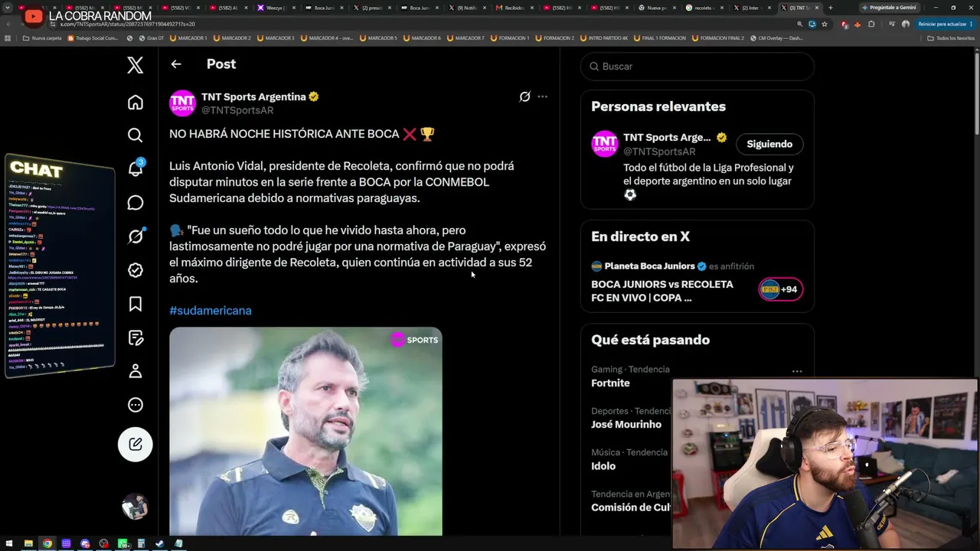Open Bookmarks icon in sidebar
This screenshot has height=551, width=980.
tap(136, 304)
